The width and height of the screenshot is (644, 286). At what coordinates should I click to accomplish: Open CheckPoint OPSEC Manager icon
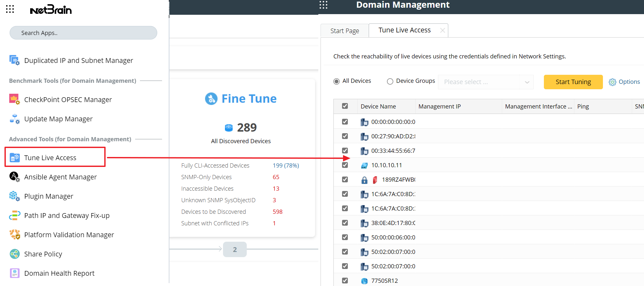(x=14, y=100)
